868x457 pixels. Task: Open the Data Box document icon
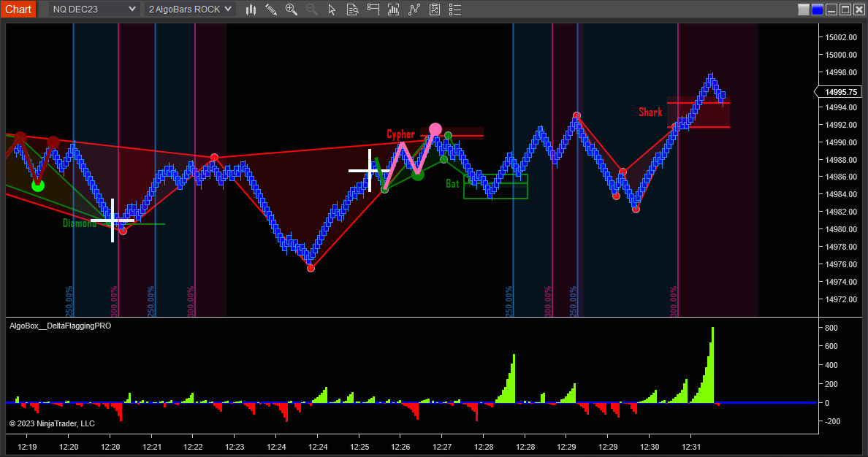click(x=352, y=9)
